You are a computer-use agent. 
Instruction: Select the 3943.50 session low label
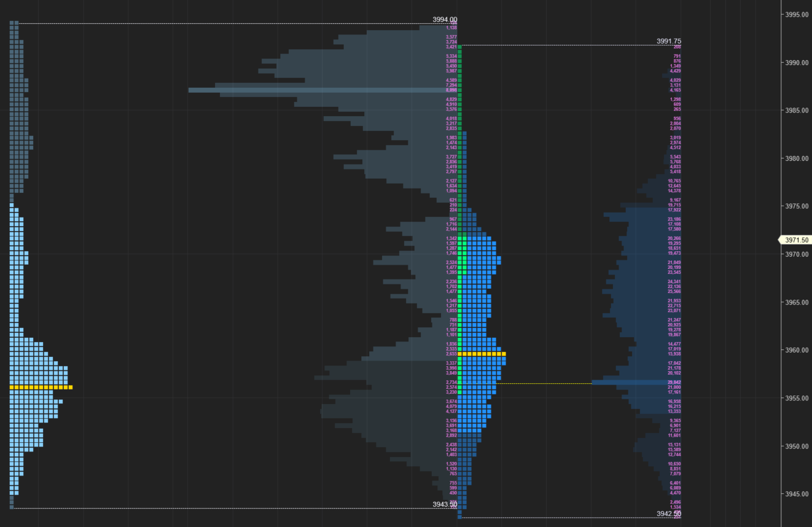pyautogui.click(x=445, y=504)
